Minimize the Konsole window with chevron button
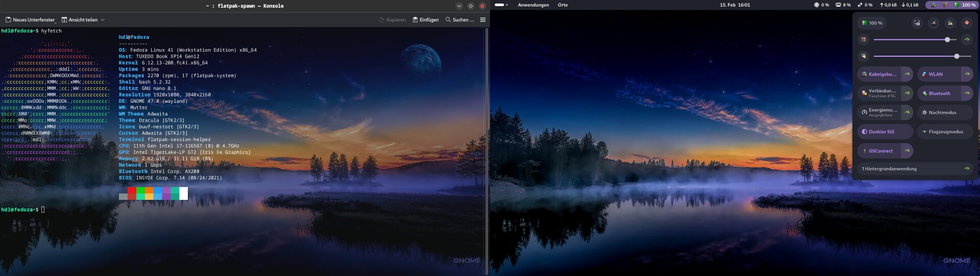The height and width of the screenshot is (276, 980). (x=459, y=6)
